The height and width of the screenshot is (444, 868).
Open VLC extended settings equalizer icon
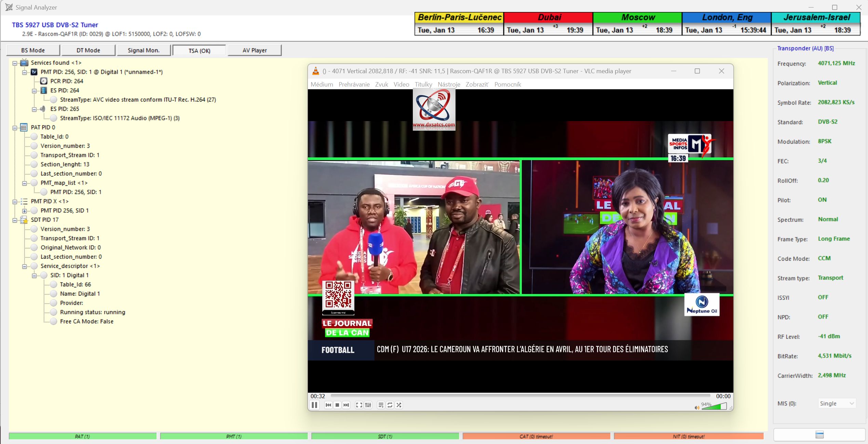coord(368,405)
